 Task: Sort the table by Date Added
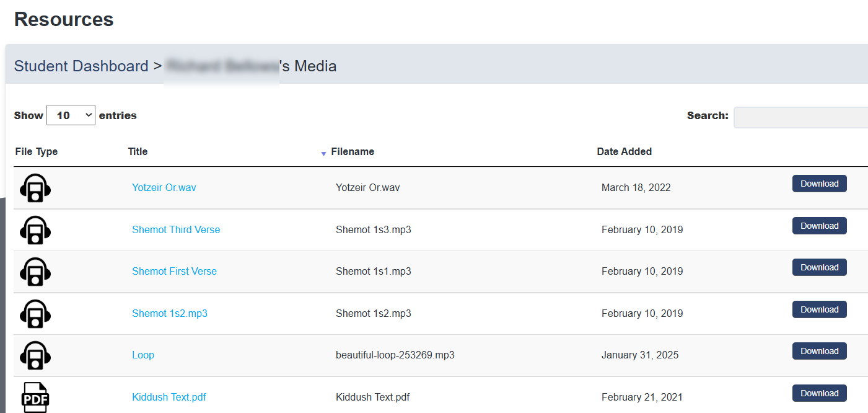pyautogui.click(x=624, y=151)
